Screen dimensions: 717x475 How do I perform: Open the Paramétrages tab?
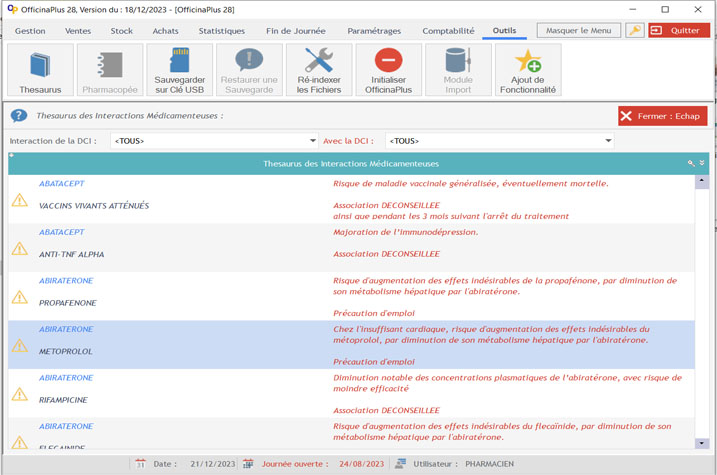click(x=374, y=31)
